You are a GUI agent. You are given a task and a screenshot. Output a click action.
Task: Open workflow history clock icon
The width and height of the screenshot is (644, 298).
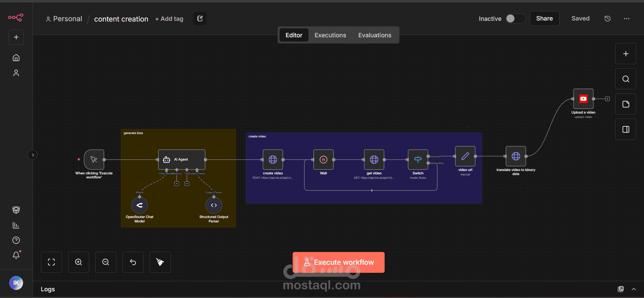pyautogui.click(x=607, y=19)
